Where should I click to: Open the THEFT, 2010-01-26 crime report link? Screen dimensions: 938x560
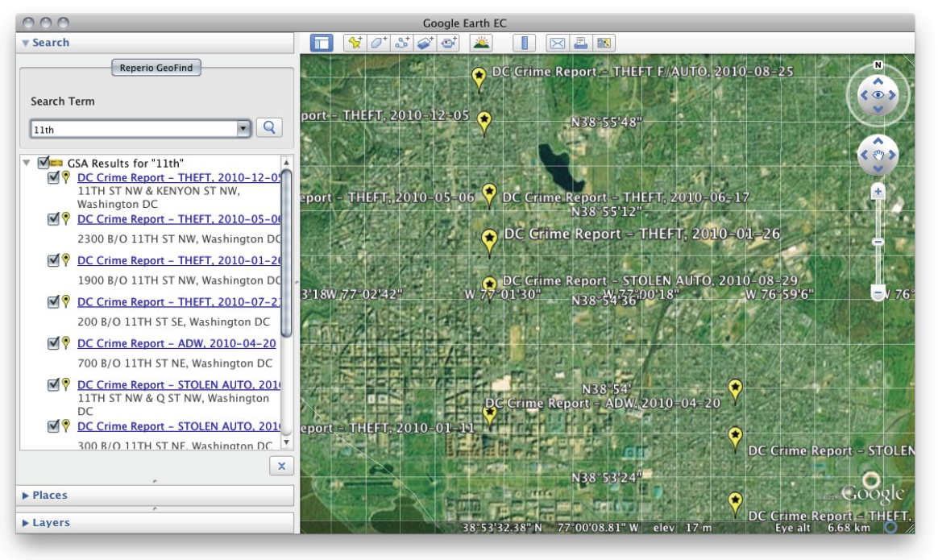179,260
